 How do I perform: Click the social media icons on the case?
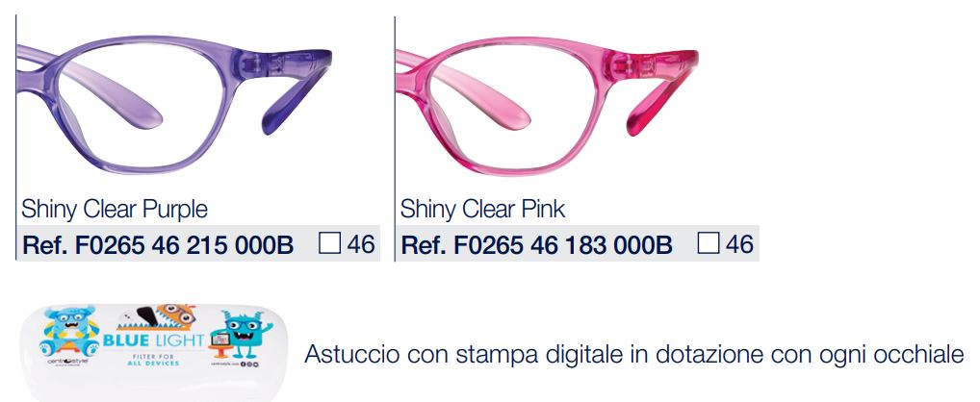coord(248,363)
